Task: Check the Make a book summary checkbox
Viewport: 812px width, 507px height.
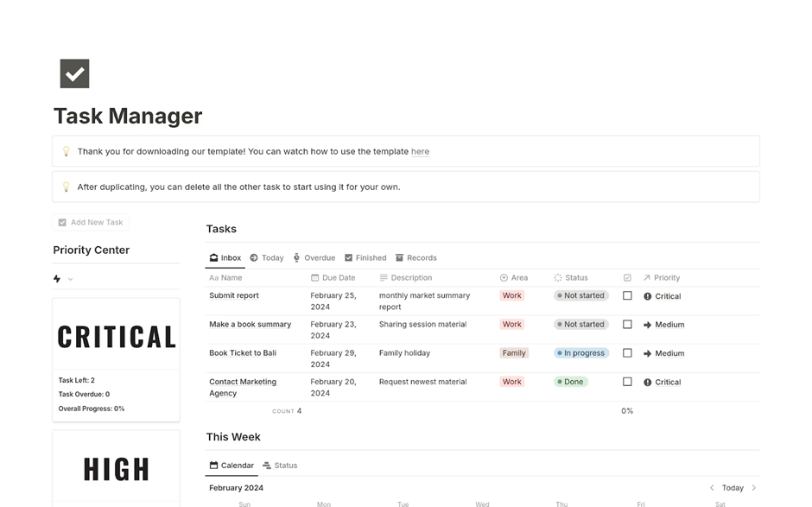Action: click(627, 324)
